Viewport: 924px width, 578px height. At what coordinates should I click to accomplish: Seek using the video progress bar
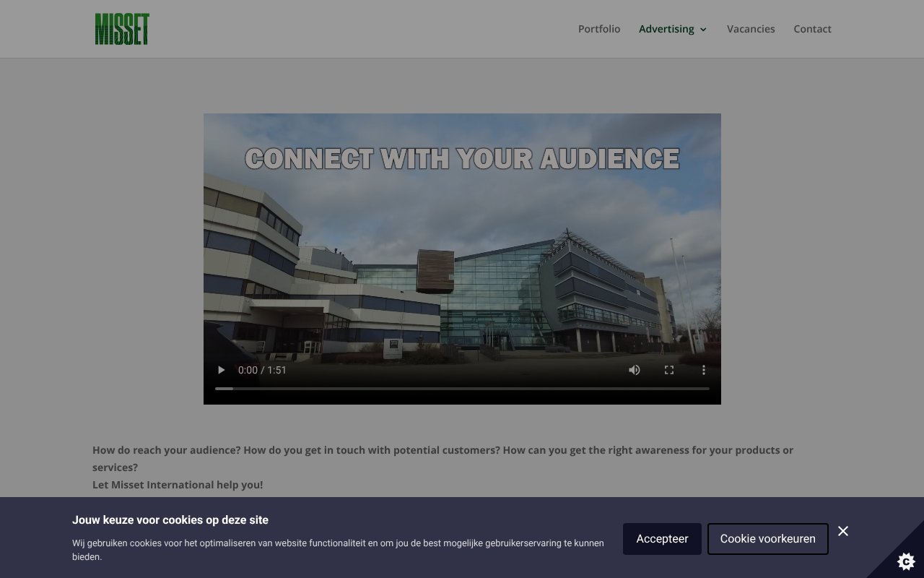462,388
